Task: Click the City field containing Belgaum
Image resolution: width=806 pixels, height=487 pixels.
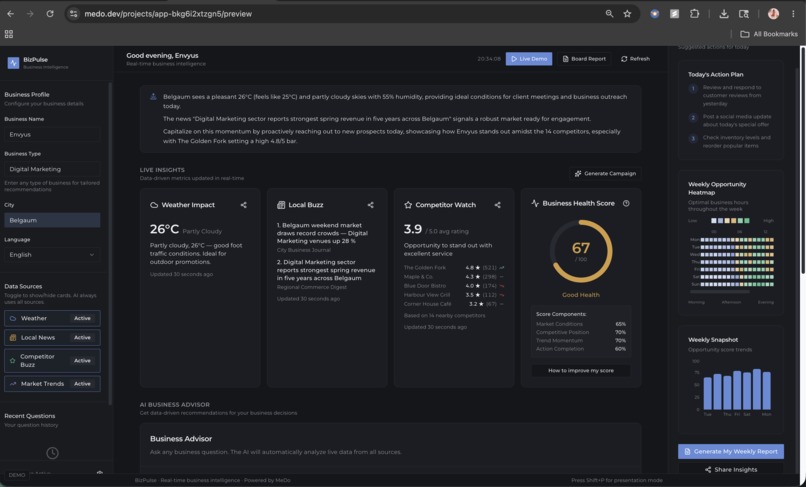Action: [x=52, y=220]
